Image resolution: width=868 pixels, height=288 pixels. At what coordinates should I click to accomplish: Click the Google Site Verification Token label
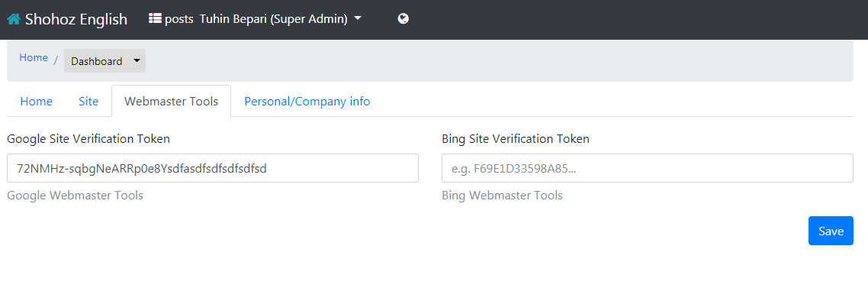coord(88,139)
